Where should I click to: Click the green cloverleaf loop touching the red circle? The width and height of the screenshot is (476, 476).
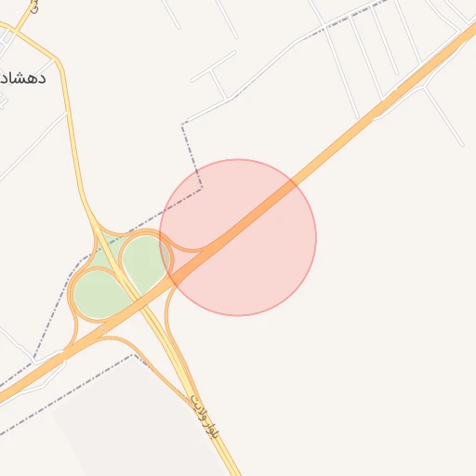pos(145,261)
